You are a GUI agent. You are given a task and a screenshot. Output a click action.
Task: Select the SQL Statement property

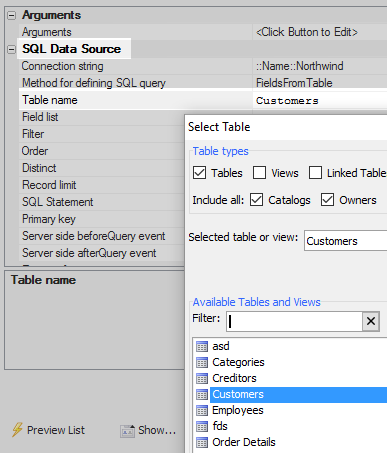(58, 202)
